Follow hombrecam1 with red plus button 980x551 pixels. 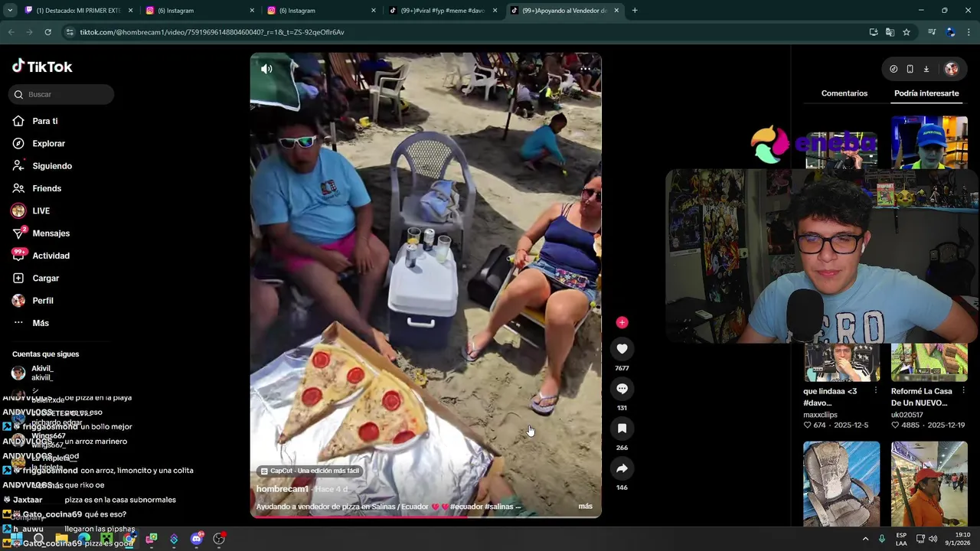click(622, 322)
